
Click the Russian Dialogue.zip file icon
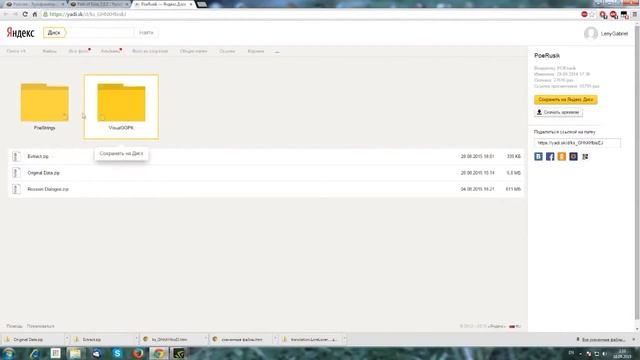(x=16, y=189)
